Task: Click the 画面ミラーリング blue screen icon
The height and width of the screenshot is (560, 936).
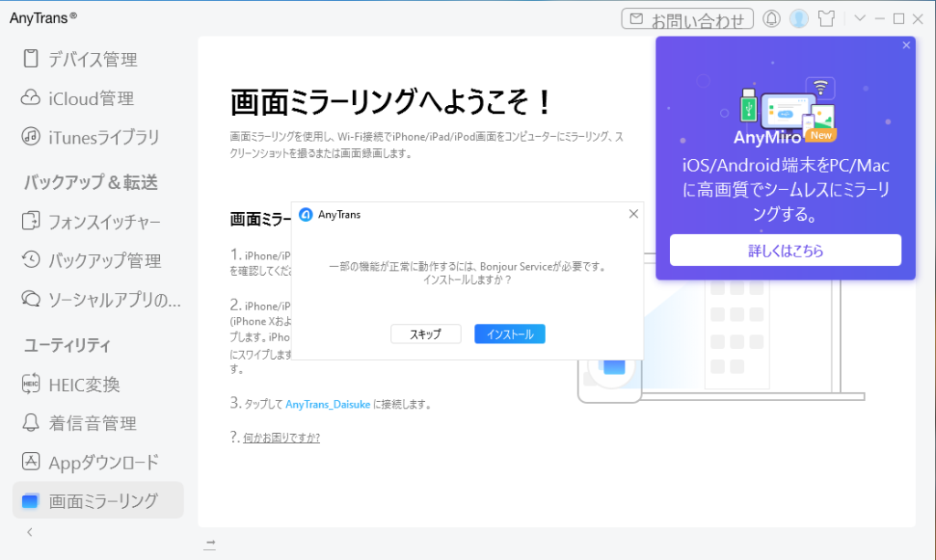Action: pyautogui.click(x=30, y=501)
